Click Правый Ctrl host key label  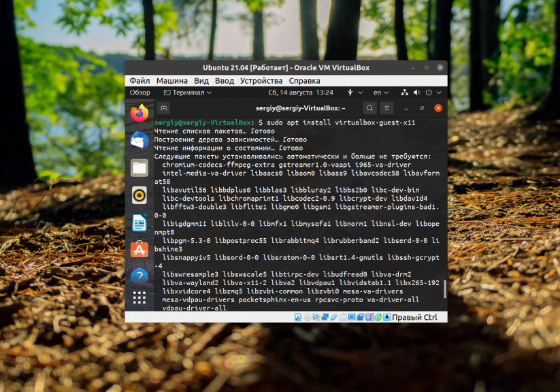click(x=414, y=317)
